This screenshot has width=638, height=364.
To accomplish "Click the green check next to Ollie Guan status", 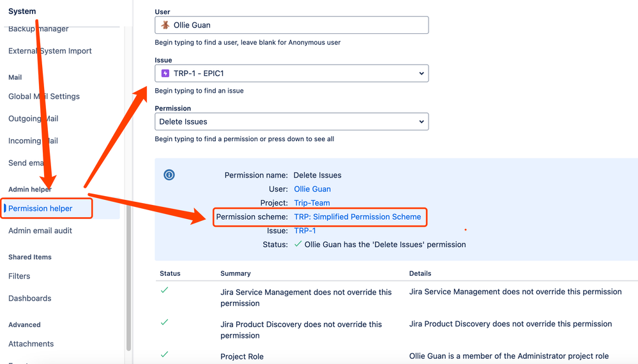I will [x=298, y=244].
